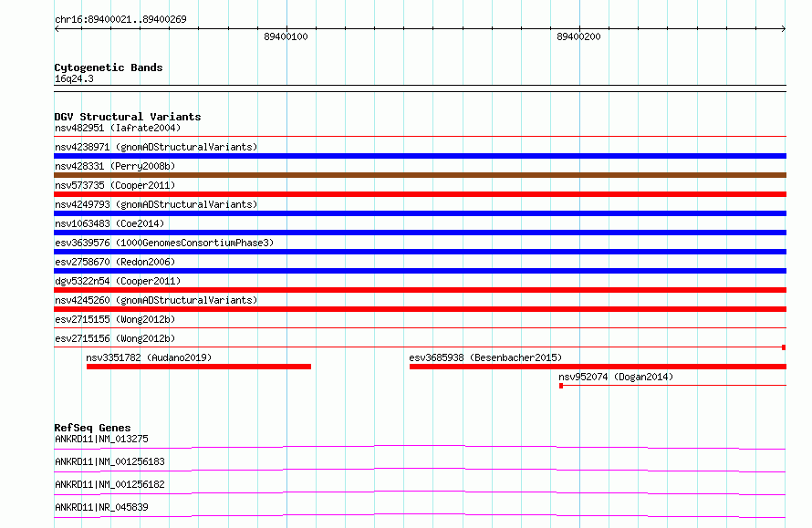Open variant nsv4245260 gnomAD label
This screenshot has width=812, height=528.
pyautogui.click(x=156, y=300)
